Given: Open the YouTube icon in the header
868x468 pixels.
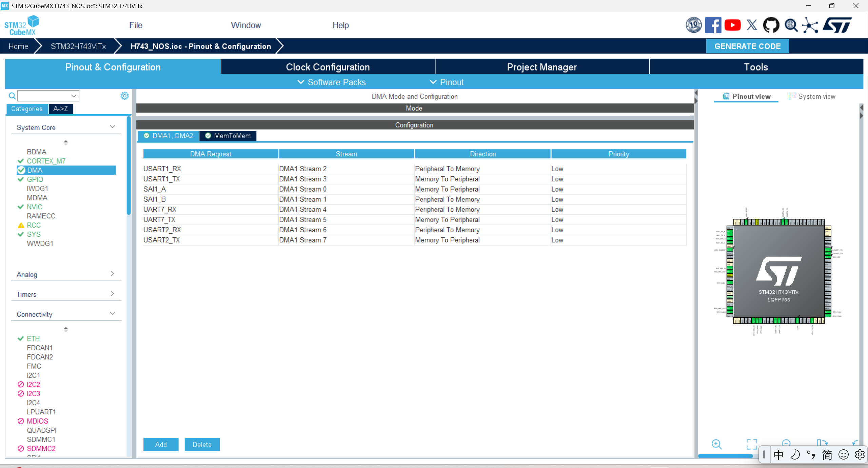Looking at the screenshot, I should point(732,25).
